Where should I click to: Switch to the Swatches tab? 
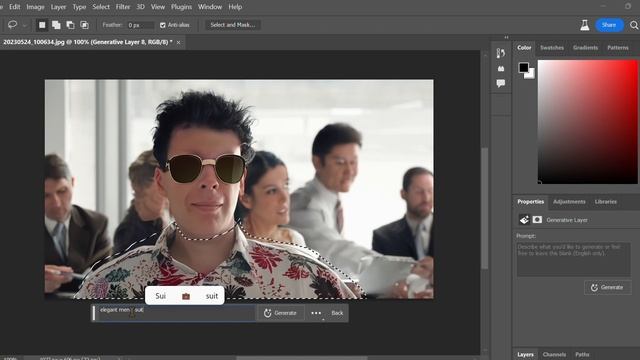click(x=552, y=48)
